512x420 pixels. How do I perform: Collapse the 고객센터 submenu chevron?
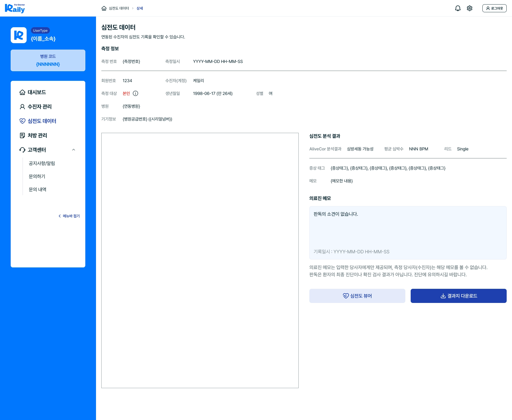coord(74,150)
